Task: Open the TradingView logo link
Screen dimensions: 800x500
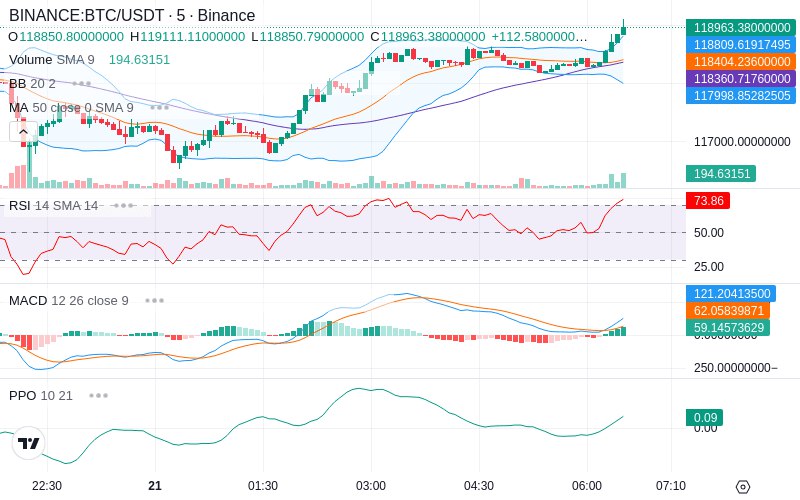Action: 29,443
